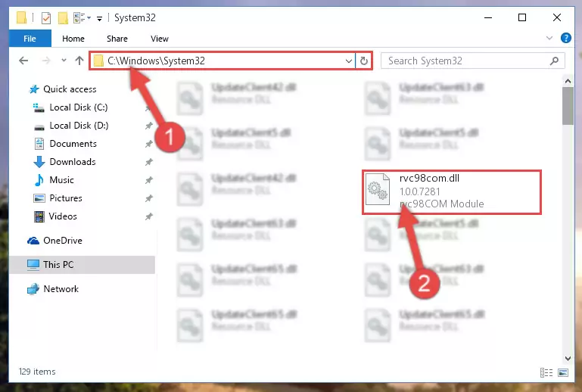Click the Documents pin icon
Viewport: 582px width, 392px height.
coord(148,144)
